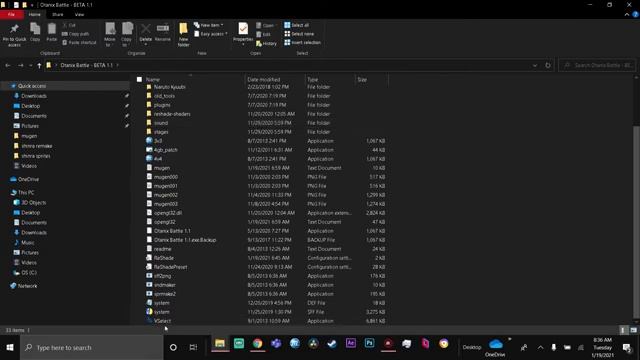
Task: Click the Edit ribbon command
Action: pyautogui.click(x=264, y=34)
